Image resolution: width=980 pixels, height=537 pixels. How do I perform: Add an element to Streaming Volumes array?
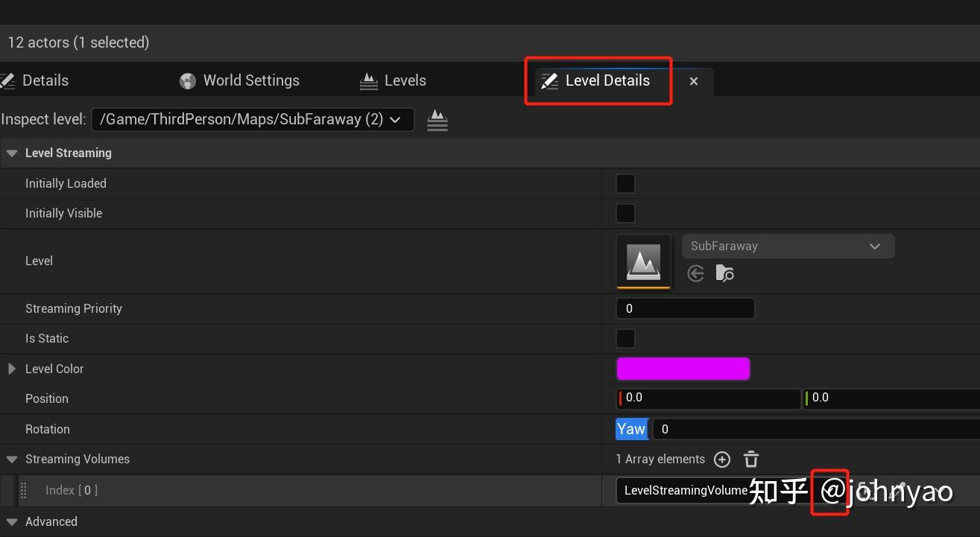click(x=721, y=459)
